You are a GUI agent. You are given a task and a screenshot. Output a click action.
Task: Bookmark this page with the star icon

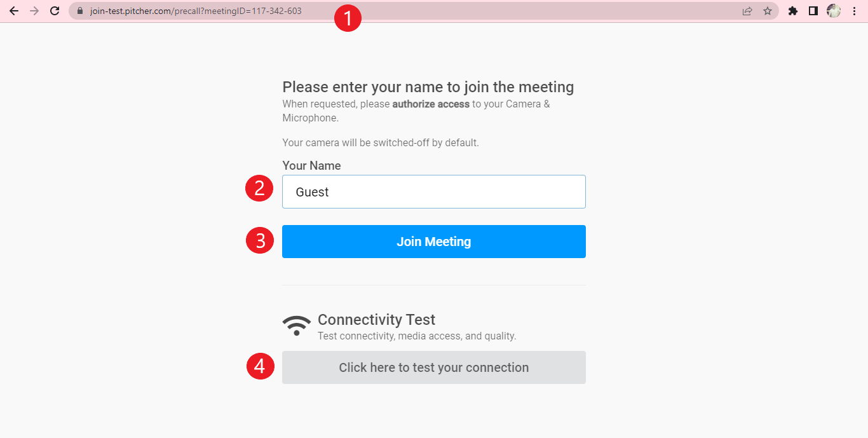click(x=768, y=11)
